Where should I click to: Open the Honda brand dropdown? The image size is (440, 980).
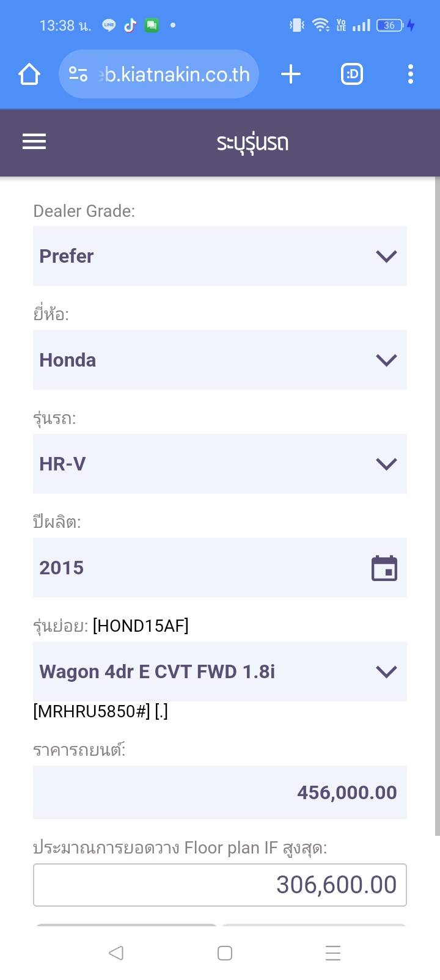tap(220, 360)
